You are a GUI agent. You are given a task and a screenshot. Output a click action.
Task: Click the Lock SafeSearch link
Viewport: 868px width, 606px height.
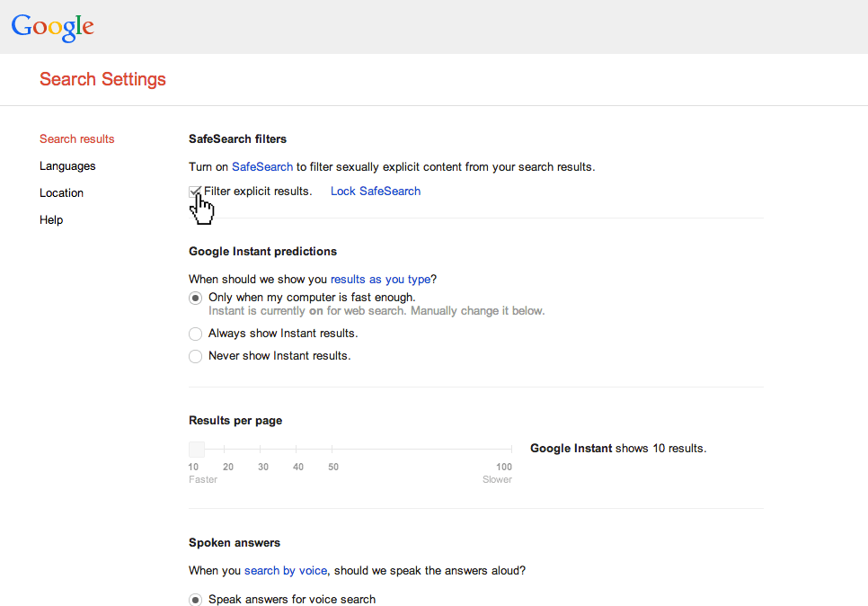click(x=376, y=192)
